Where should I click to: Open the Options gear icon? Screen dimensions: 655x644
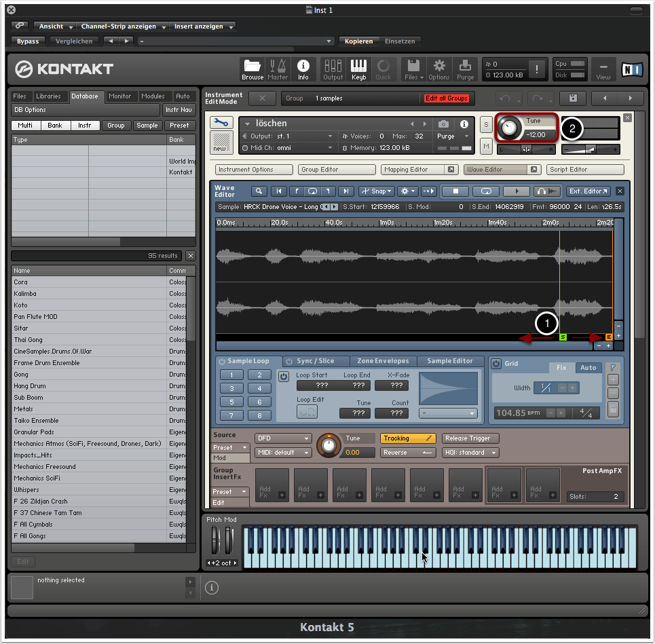tap(438, 67)
